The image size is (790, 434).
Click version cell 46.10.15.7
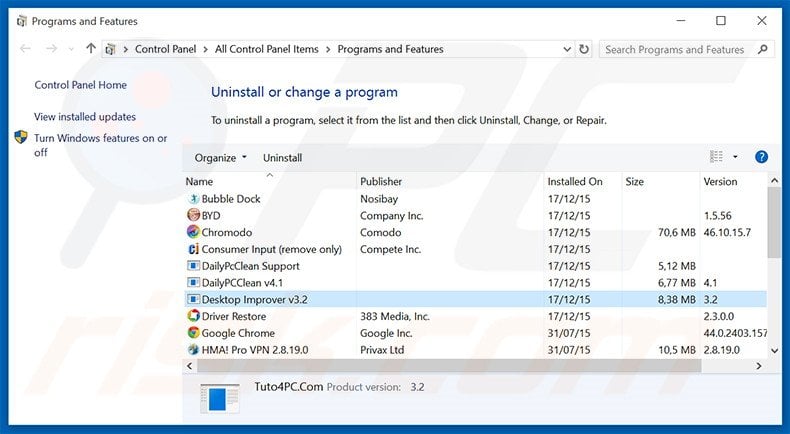727,232
